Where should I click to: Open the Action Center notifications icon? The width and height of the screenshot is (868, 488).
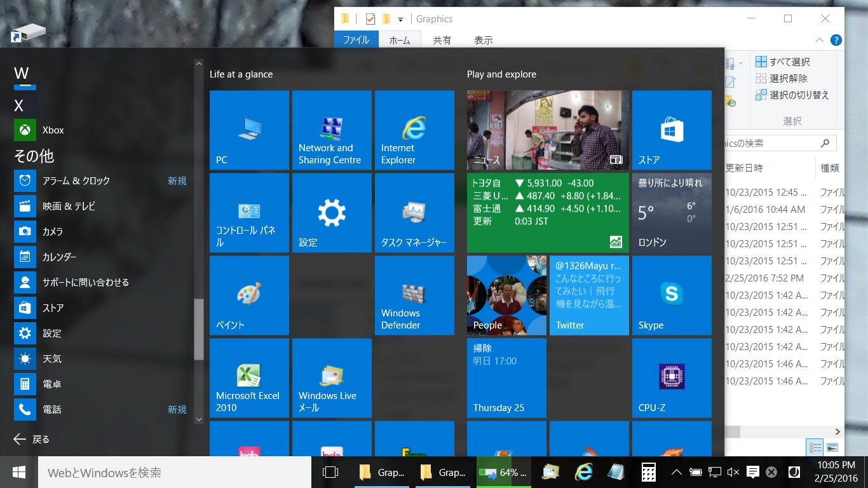[752, 472]
